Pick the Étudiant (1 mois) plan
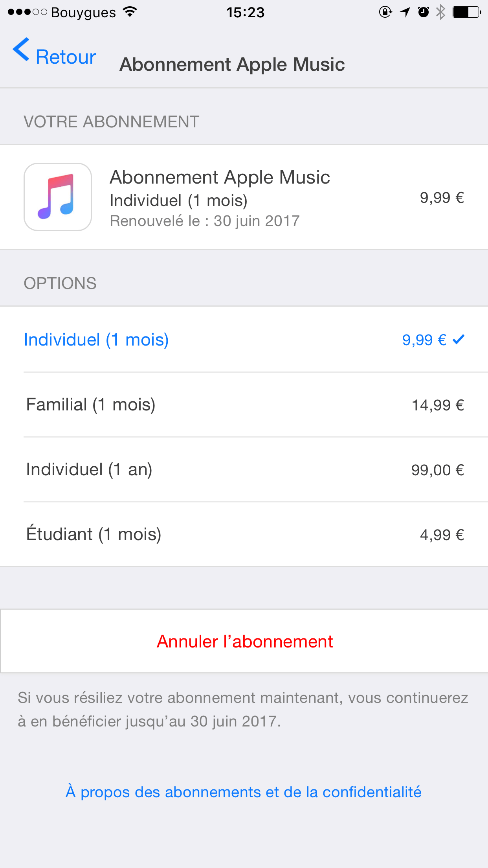Screen dimensions: 488x868 (94, 534)
